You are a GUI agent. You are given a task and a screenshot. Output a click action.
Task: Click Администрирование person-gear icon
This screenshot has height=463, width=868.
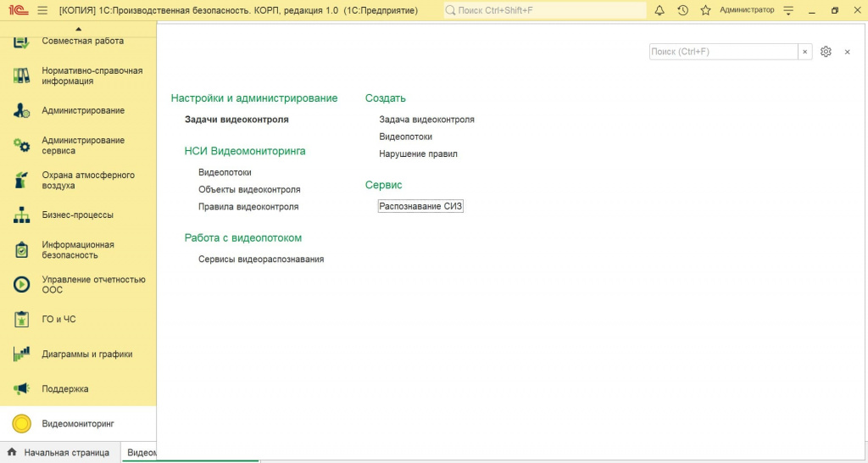tap(21, 110)
